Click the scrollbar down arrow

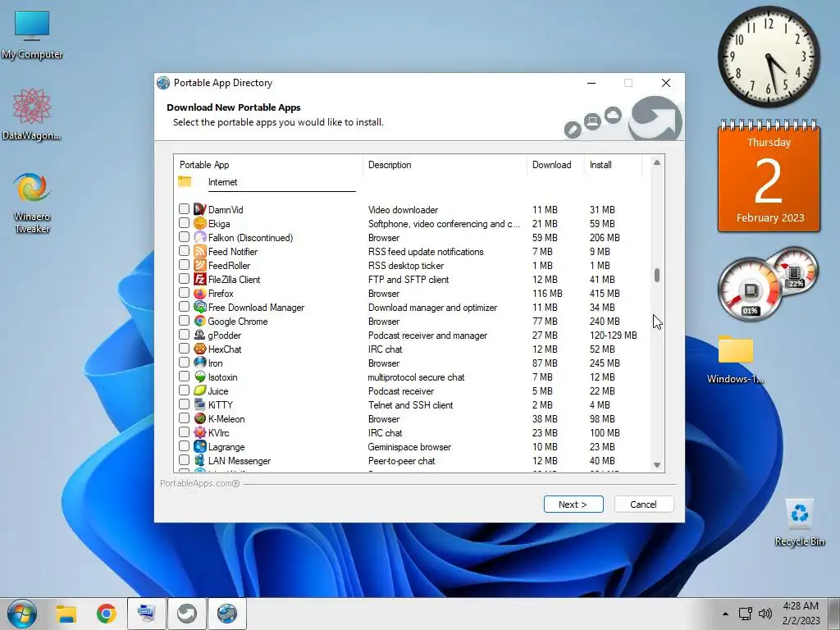(x=657, y=465)
